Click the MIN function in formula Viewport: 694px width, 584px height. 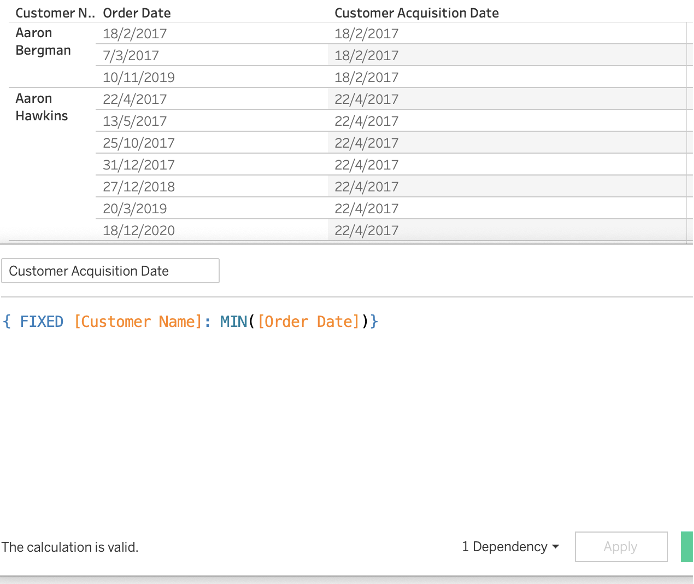pyautogui.click(x=236, y=321)
